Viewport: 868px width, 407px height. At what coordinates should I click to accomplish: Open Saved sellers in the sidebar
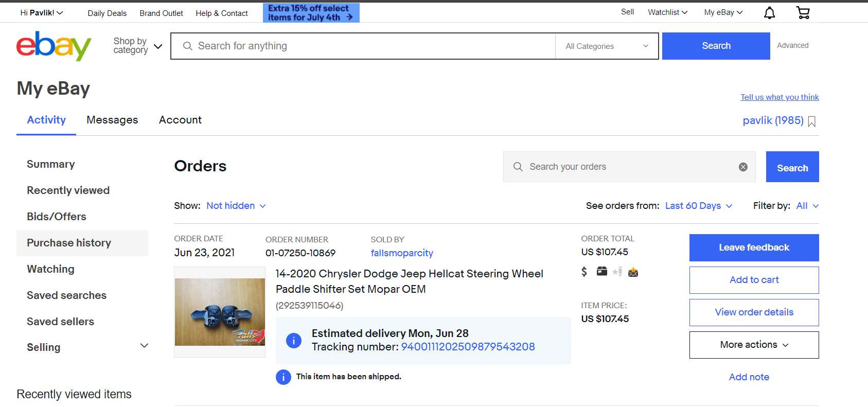[x=61, y=322]
